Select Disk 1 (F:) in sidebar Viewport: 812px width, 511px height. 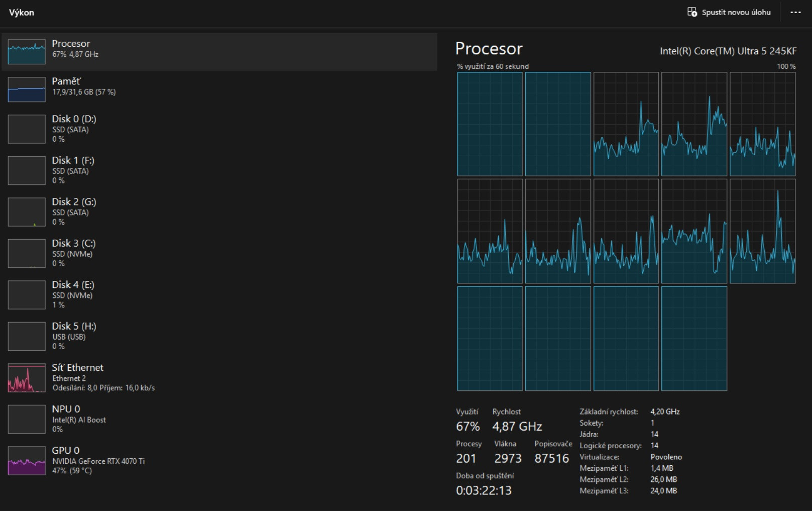tap(219, 170)
